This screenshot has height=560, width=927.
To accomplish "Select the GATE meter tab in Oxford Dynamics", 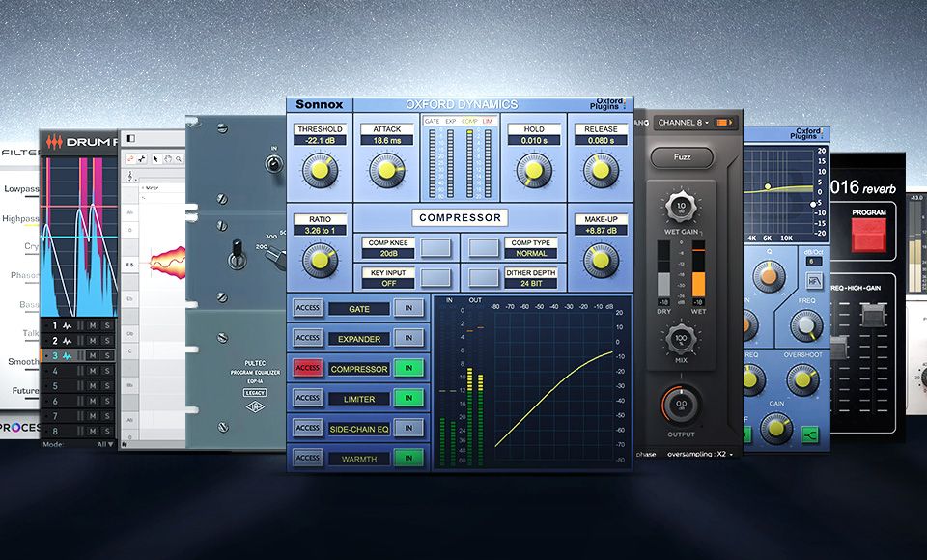I will coord(432,121).
